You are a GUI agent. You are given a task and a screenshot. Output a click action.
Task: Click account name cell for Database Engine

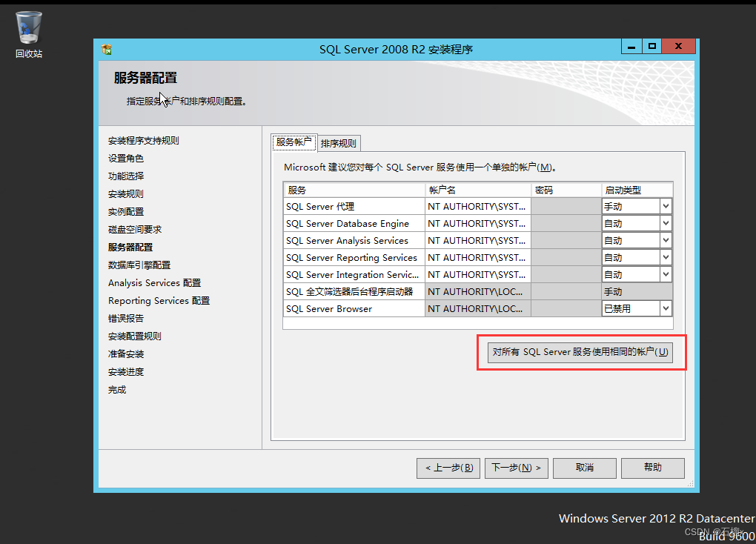(478, 223)
